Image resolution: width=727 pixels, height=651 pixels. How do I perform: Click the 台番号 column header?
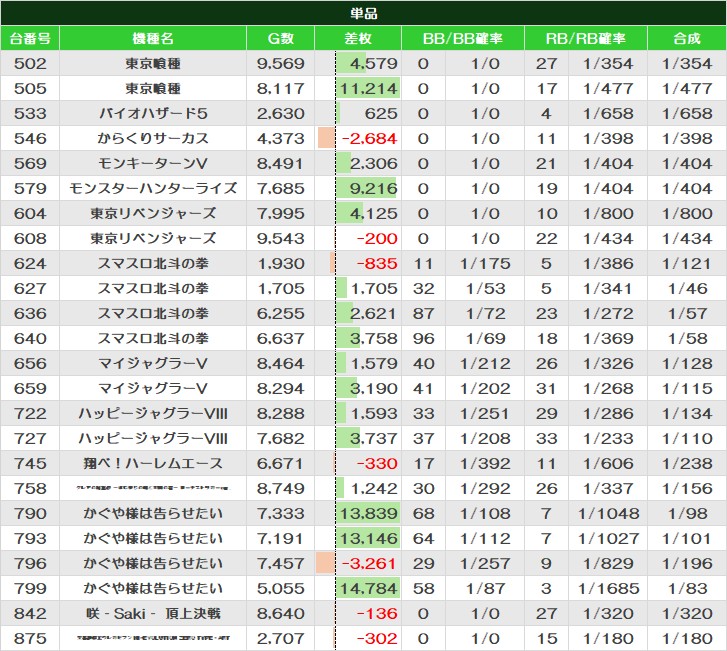(x=30, y=38)
